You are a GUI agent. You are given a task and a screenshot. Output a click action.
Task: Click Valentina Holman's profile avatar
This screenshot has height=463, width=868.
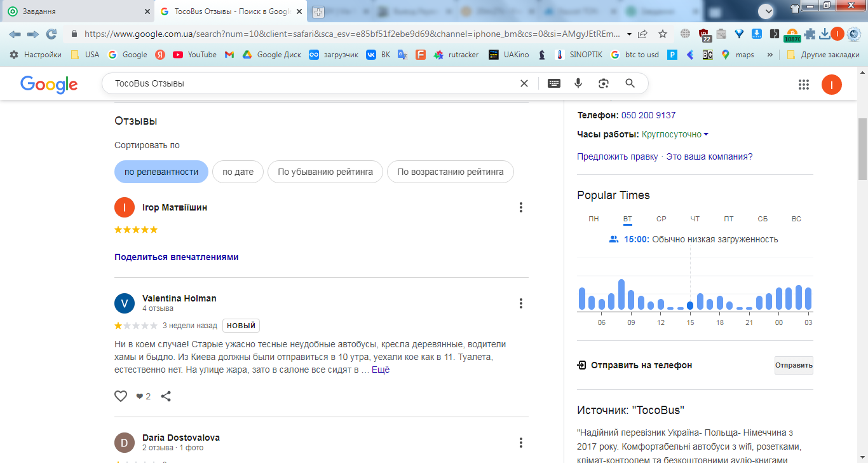click(x=125, y=303)
